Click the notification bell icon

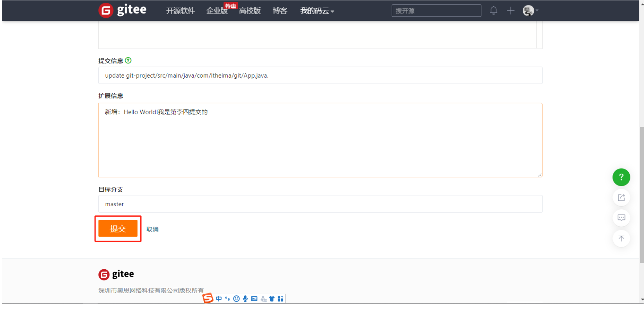click(493, 11)
